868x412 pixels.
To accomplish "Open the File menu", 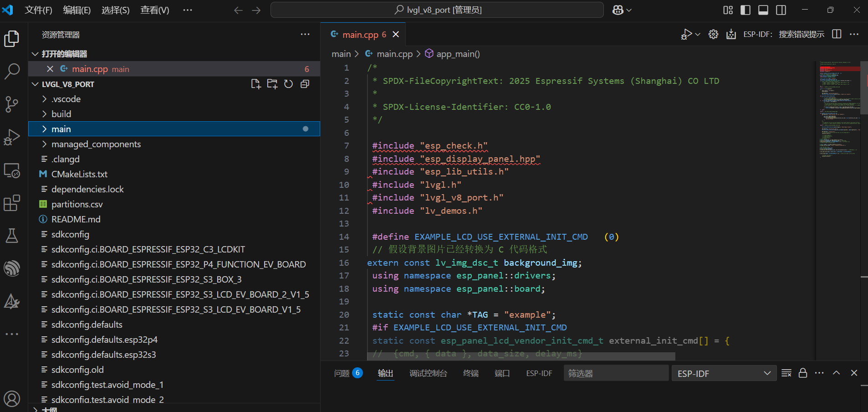I will click(x=38, y=10).
